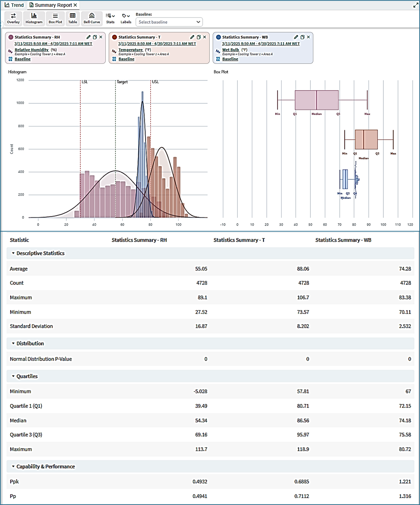Click the T Standard Deviation value 8.202

tap(303, 326)
